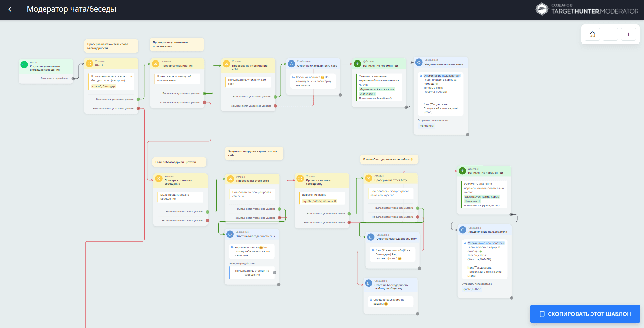Zoom in with the plus button

click(628, 34)
